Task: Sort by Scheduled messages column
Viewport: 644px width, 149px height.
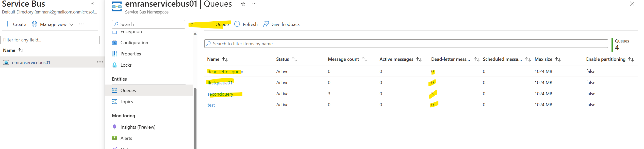Action: click(507, 59)
